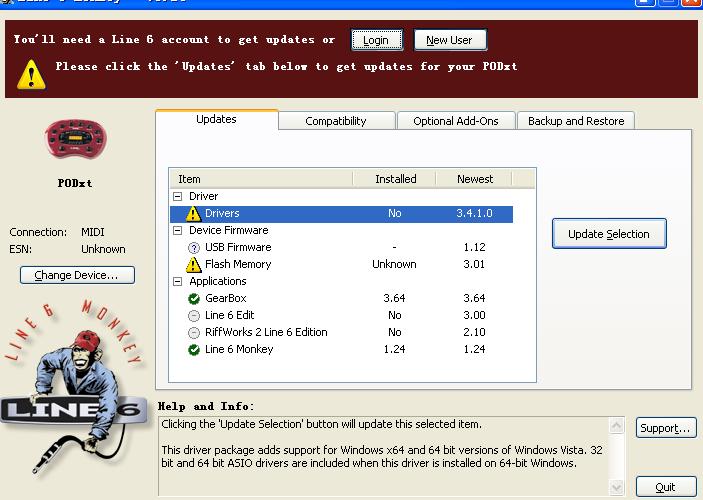Click the green check icon beside GearBox
Screen dimensions: 703x500
pos(194,299)
